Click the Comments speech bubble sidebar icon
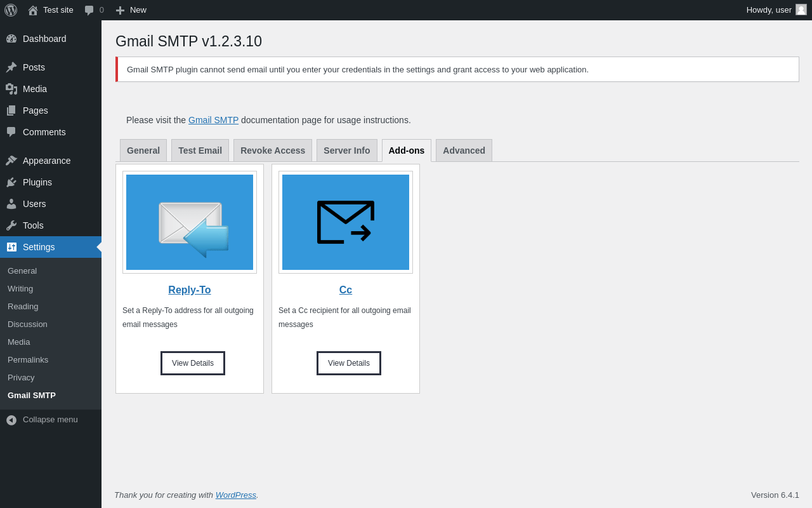The width and height of the screenshot is (812, 508). (x=11, y=132)
